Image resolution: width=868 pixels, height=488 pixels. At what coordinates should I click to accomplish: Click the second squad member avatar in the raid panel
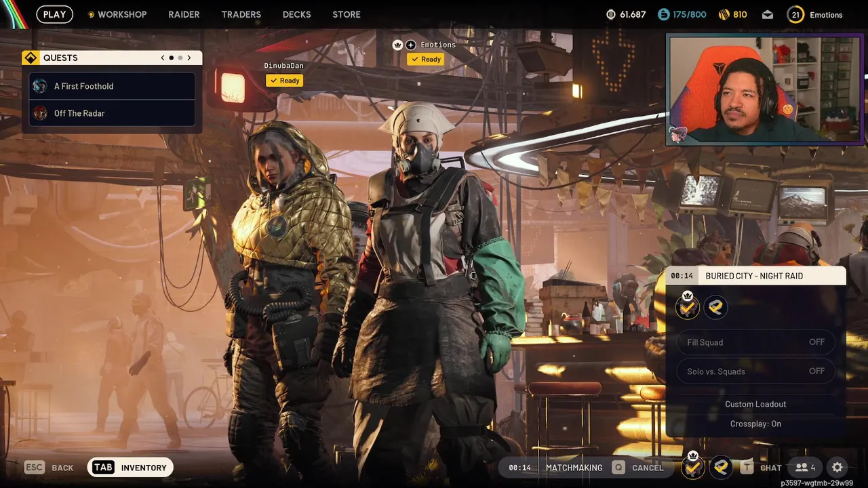(715, 308)
